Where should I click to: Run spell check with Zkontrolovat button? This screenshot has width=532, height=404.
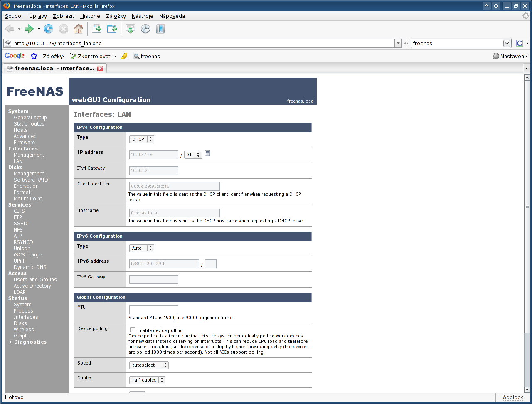click(90, 56)
